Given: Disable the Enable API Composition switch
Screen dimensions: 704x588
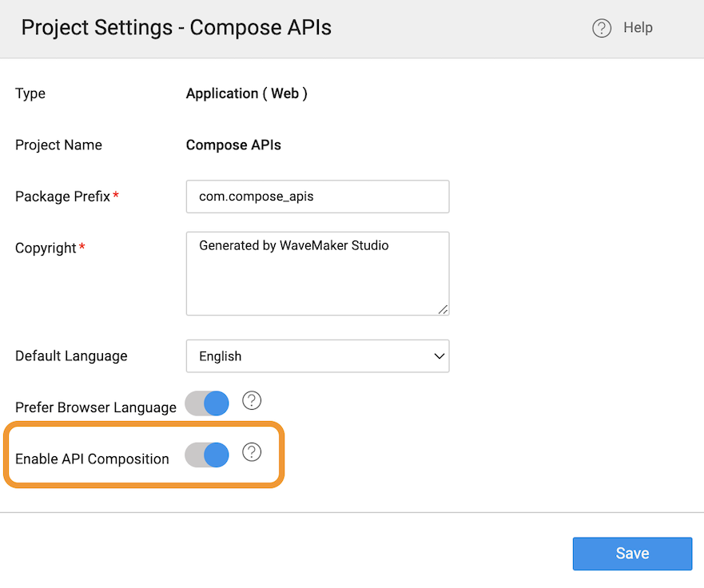Looking at the screenshot, I should pos(207,455).
